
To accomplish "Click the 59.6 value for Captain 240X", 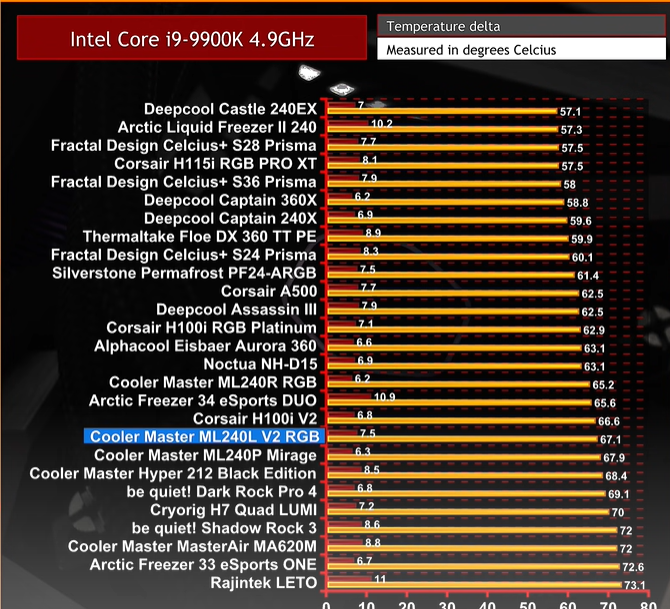I will tap(581, 221).
